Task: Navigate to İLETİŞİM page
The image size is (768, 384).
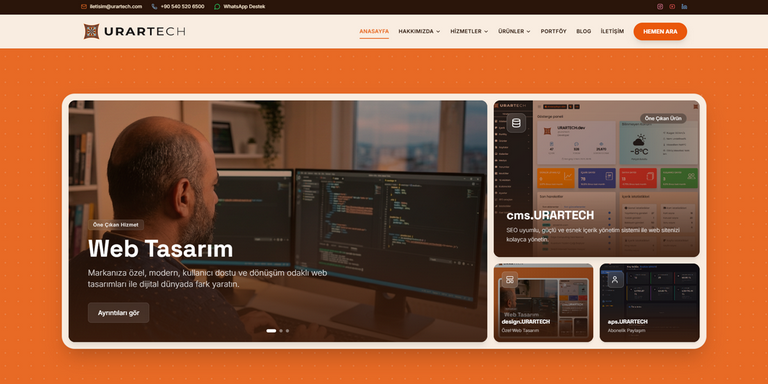Action: [612, 31]
